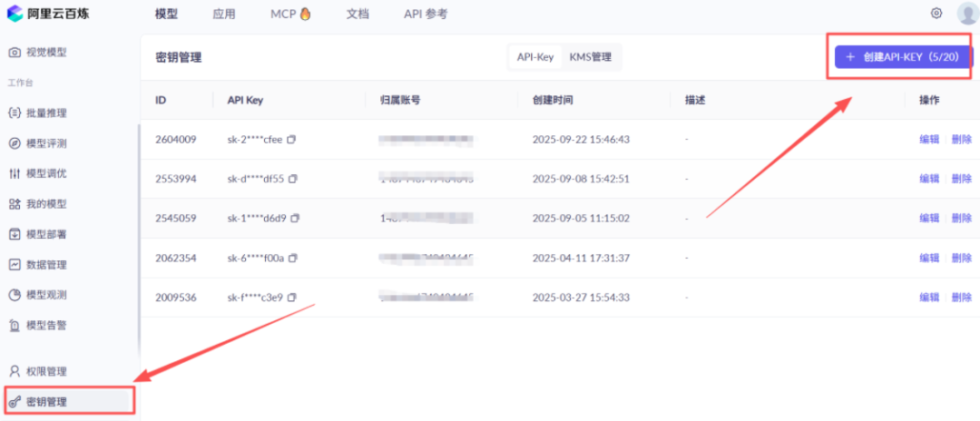
Task: Click the date 2025-04-11 17:31:37
Action: [x=581, y=258]
